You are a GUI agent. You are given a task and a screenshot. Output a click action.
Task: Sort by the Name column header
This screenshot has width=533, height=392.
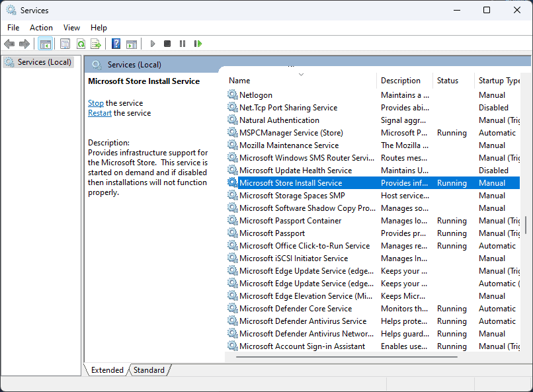pos(301,81)
